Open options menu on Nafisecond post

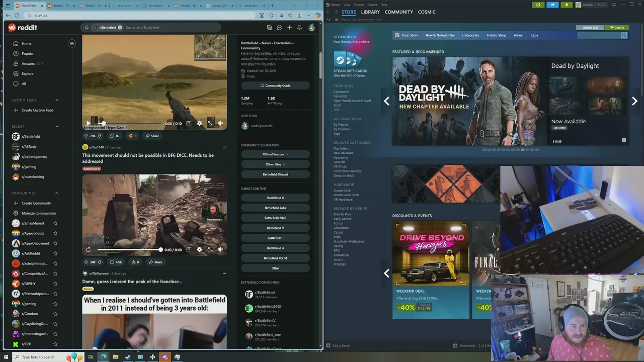tap(225, 273)
